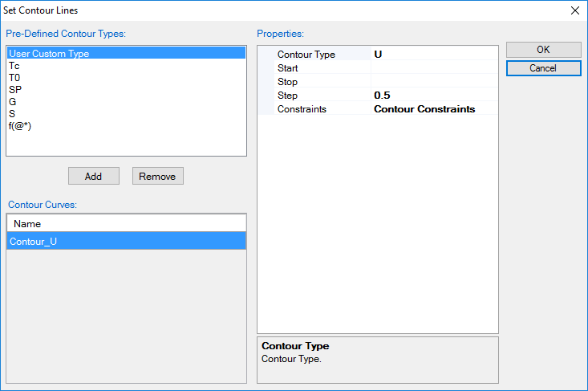
Task: Select the Constraints property row label
Action: pyautogui.click(x=302, y=109)
